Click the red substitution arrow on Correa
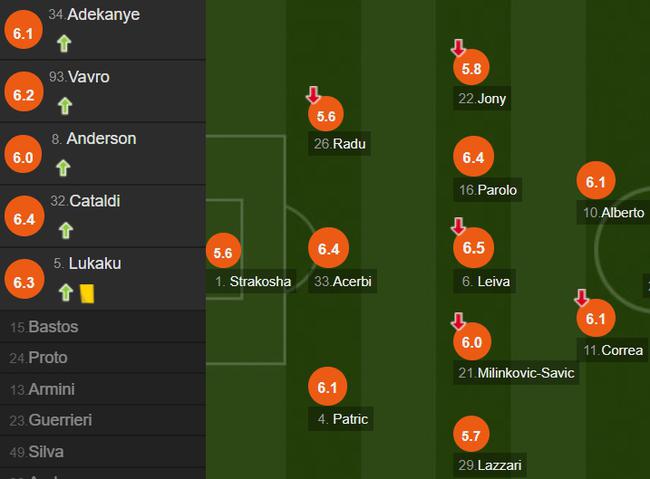 click(582, 298)
